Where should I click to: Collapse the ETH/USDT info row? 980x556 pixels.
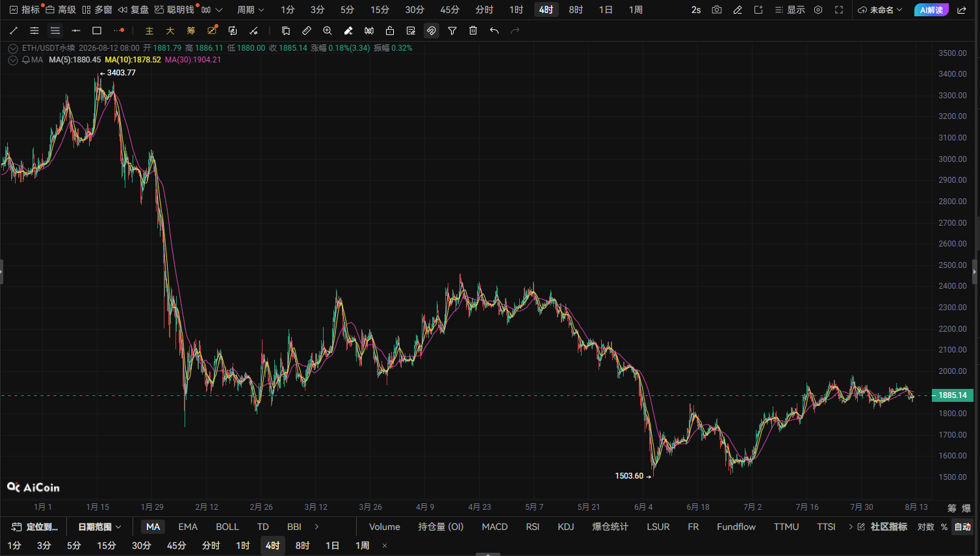(x=12, y=48)
